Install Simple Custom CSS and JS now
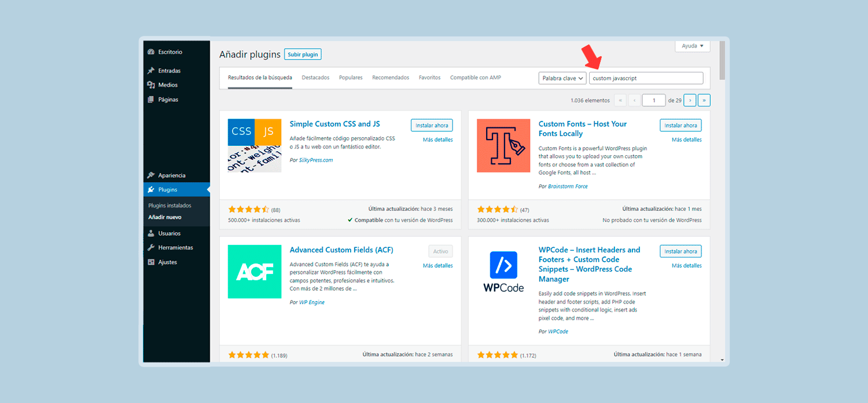868x403 pixels. pos(432,125)
